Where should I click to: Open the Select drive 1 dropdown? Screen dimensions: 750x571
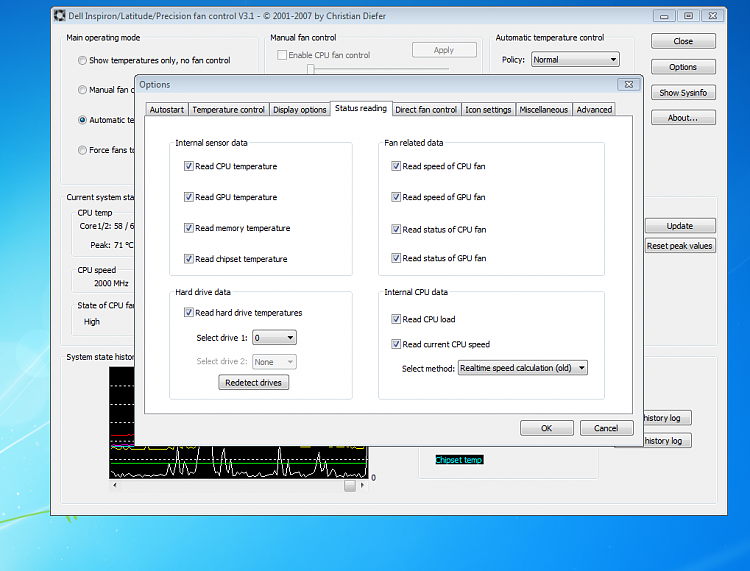click(274, 338)
